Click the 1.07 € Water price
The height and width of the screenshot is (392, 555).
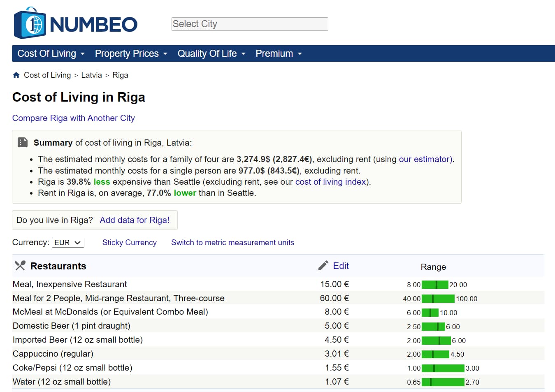point(337,382)
